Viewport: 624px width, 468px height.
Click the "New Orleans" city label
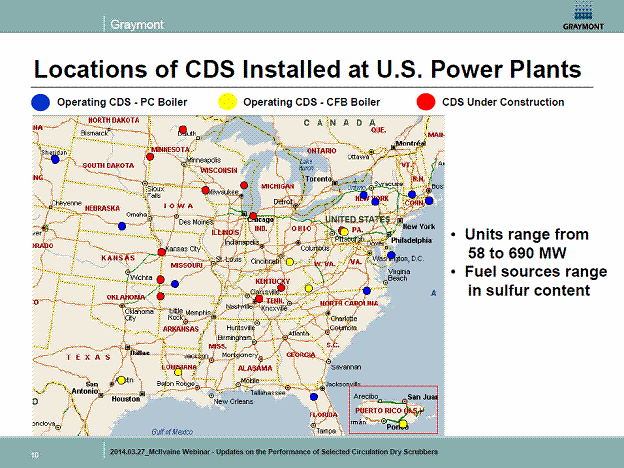pos(233,402)
